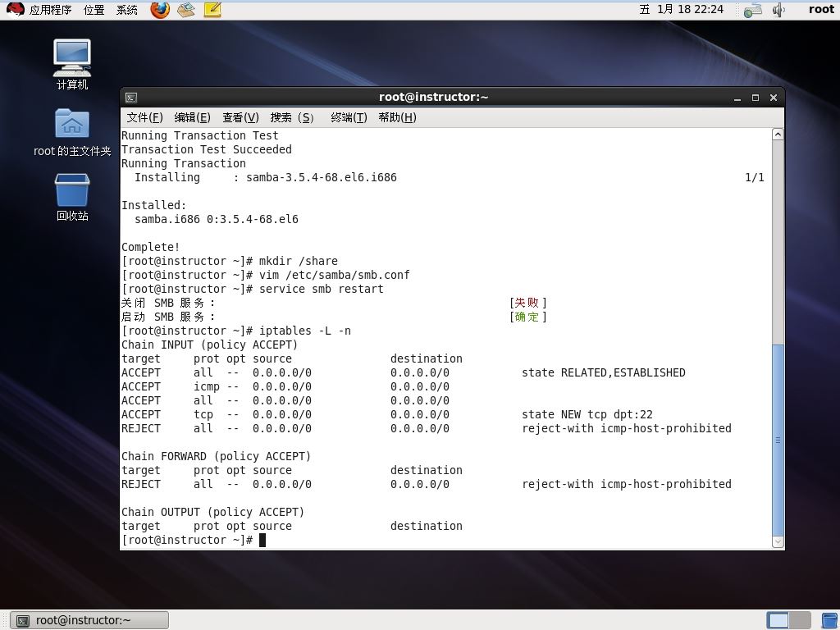
Task: Click the date and time clock
Action: (682, 9)
